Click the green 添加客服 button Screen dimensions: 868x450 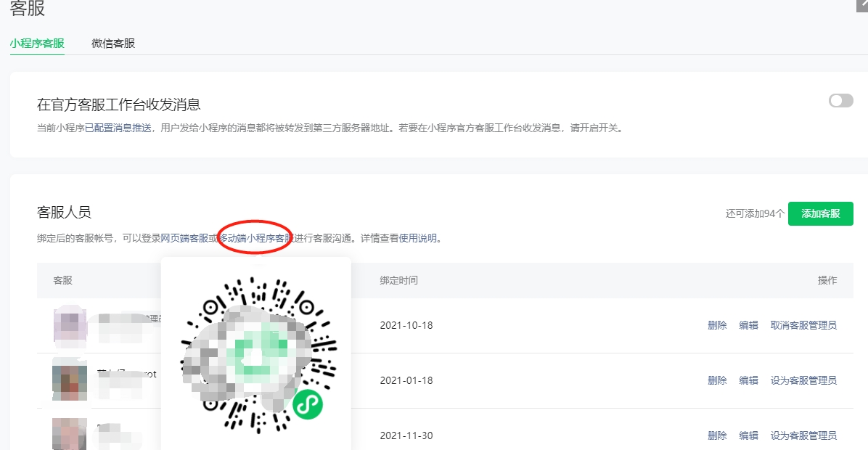point(820,213)
